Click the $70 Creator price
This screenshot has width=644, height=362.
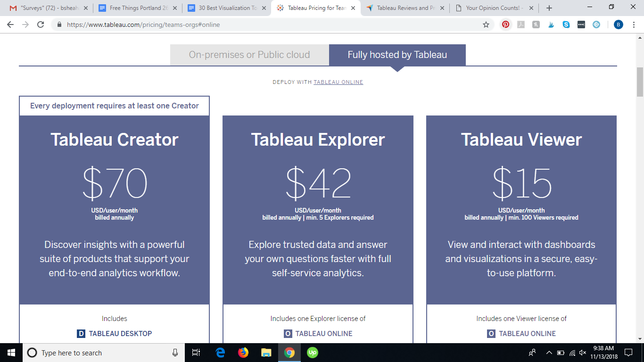click(115, 184)
